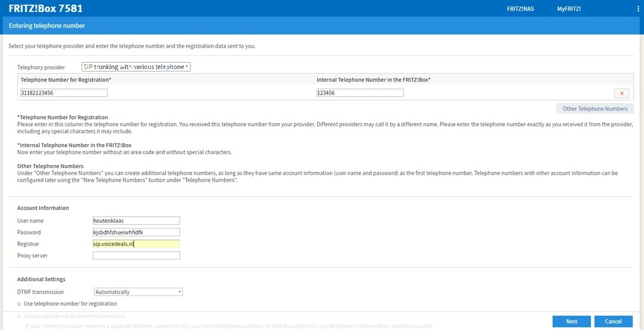
Task: Enable 'Use telephone number for registration' checkbox
Action: pos(20,304)
